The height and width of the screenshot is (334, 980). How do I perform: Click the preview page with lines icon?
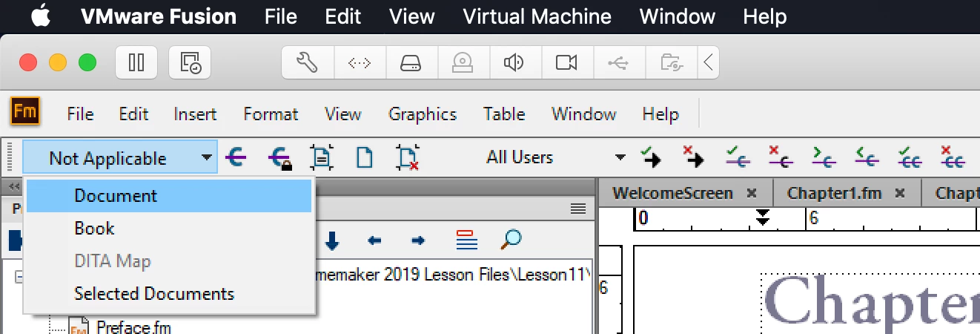pyautogui.click(x=322, y=157)
